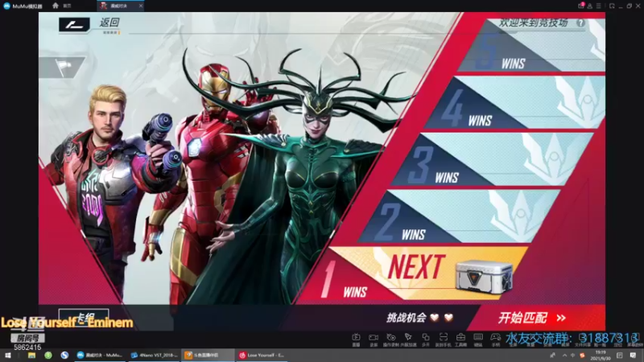The image size is (644, 362).
Task: Click the flag icon on the left edge
Action: 63,68
